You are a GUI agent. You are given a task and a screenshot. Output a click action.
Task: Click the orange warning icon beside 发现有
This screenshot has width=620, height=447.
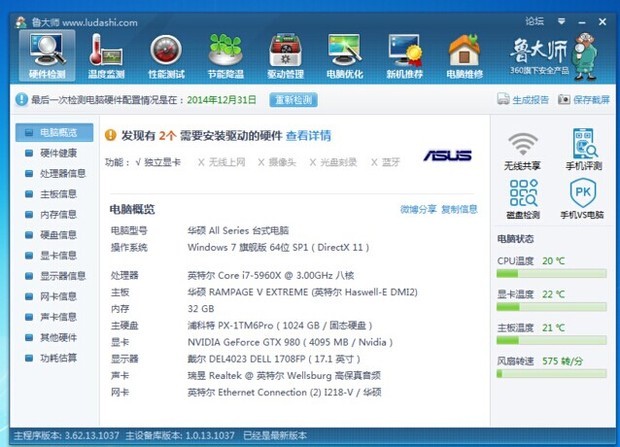point(110,135)
